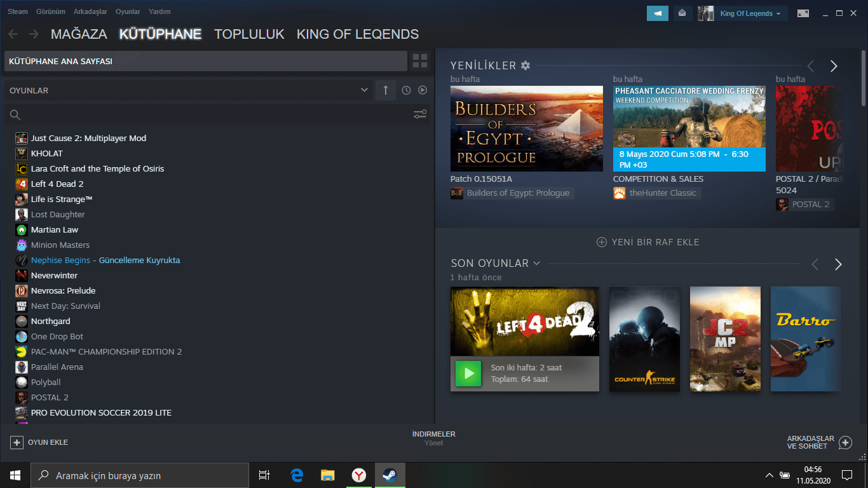Open Task View on the taskbar

point(264,475)
